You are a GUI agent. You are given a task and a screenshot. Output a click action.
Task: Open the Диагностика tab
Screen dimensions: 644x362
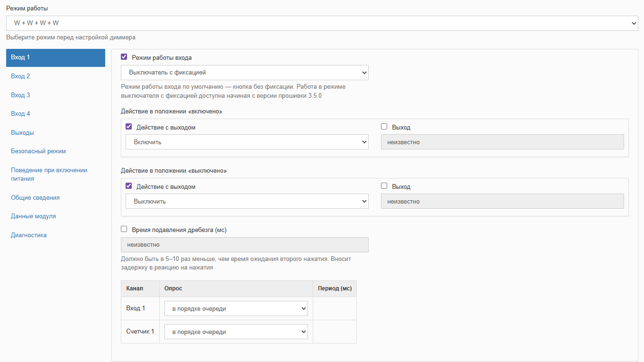pyautogui.click(x=28, y=235)
